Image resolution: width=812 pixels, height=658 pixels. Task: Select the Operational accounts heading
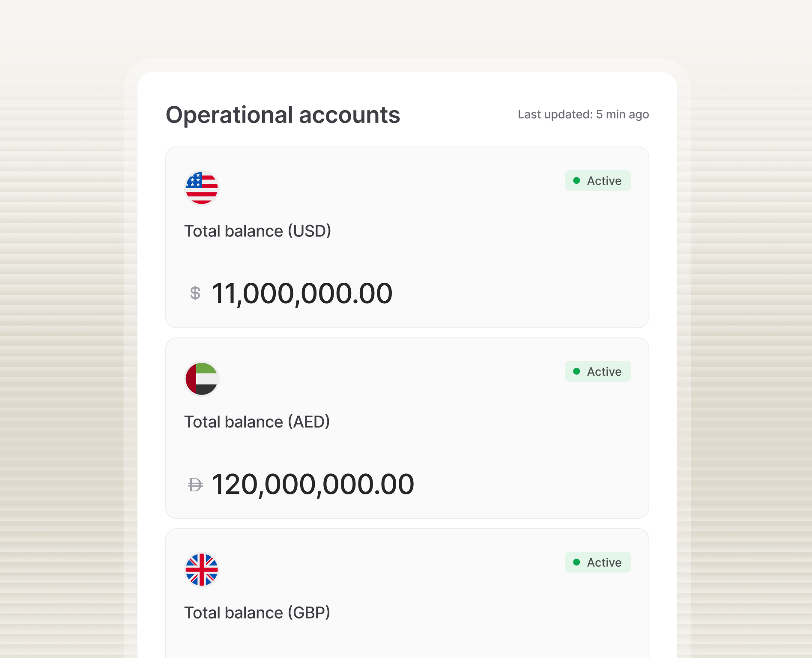coord(284,114)
